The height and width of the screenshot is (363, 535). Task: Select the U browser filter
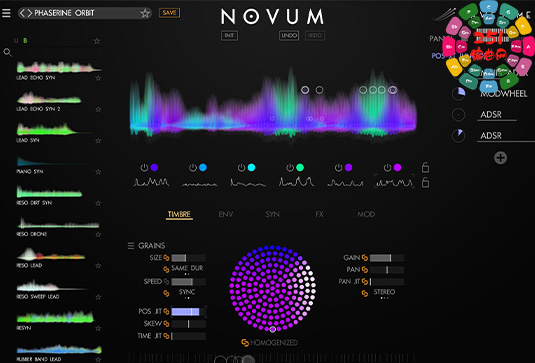16,41
